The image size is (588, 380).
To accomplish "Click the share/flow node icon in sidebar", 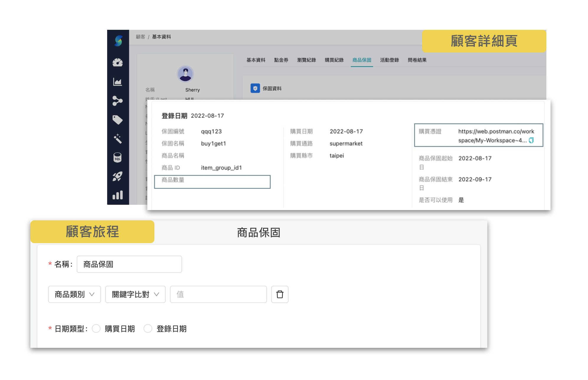I will point(118,101).
